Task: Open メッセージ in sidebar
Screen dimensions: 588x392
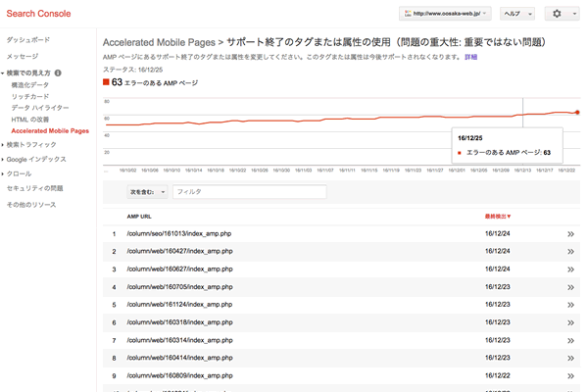Action: click(x=23, y=56)
